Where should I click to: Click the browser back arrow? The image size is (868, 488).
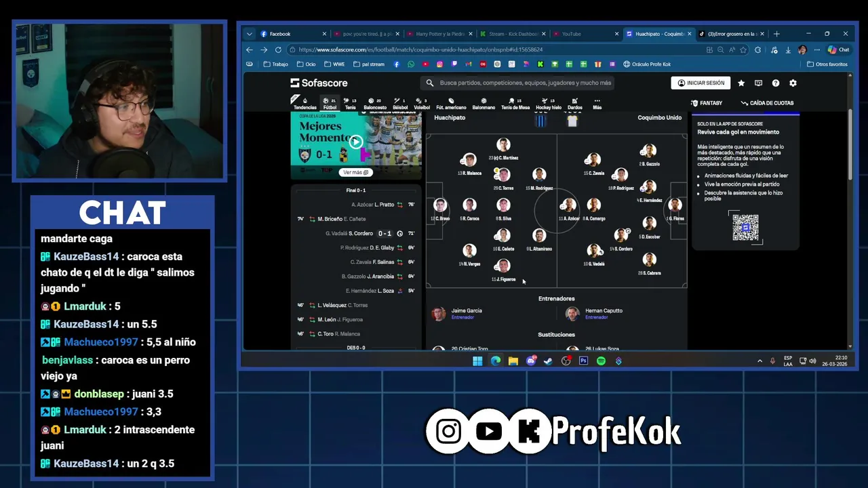[x=249, y=49]
